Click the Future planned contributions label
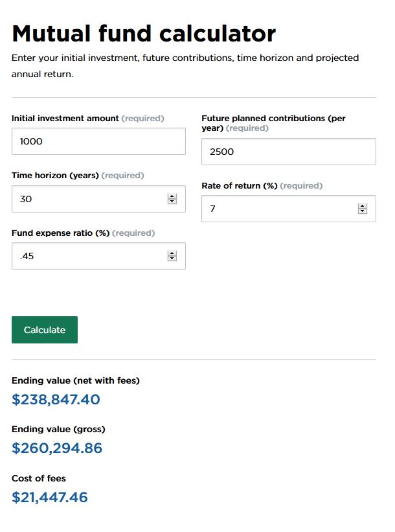The image size is (395, 532). (273, 123)
